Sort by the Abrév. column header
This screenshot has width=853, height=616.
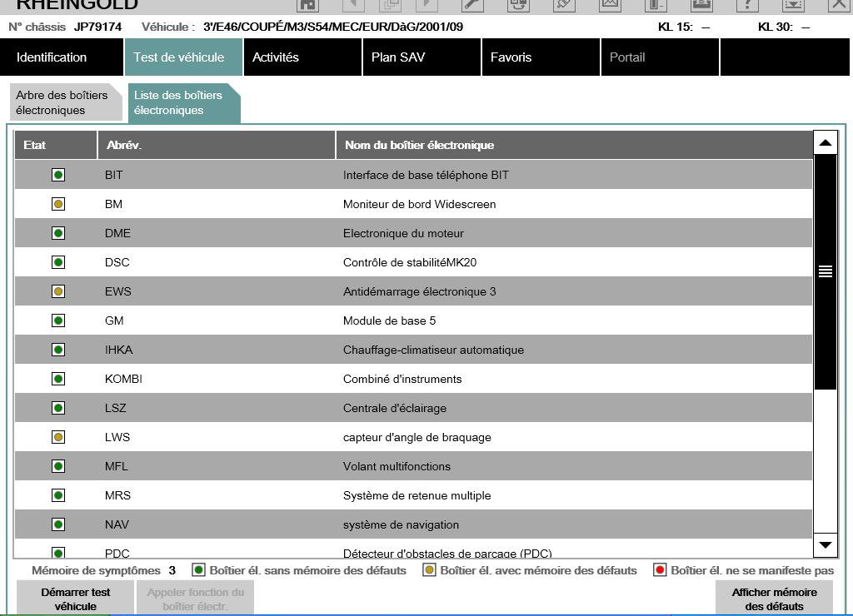point(217,145)
